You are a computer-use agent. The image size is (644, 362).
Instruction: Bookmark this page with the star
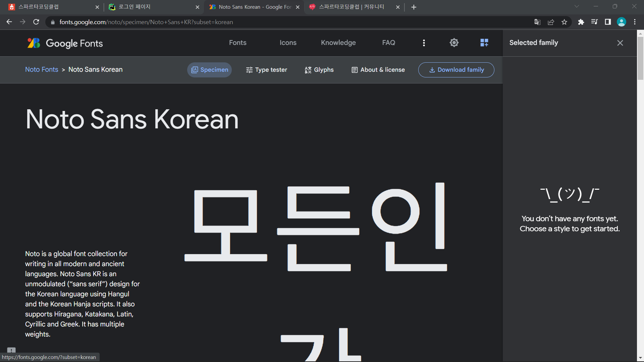point(564,22)
